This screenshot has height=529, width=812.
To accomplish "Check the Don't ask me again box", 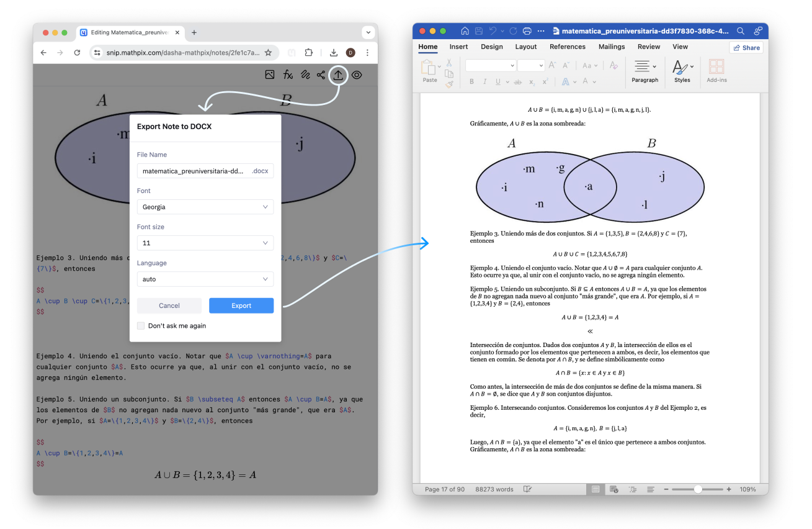I will click(x=141, y=325).
